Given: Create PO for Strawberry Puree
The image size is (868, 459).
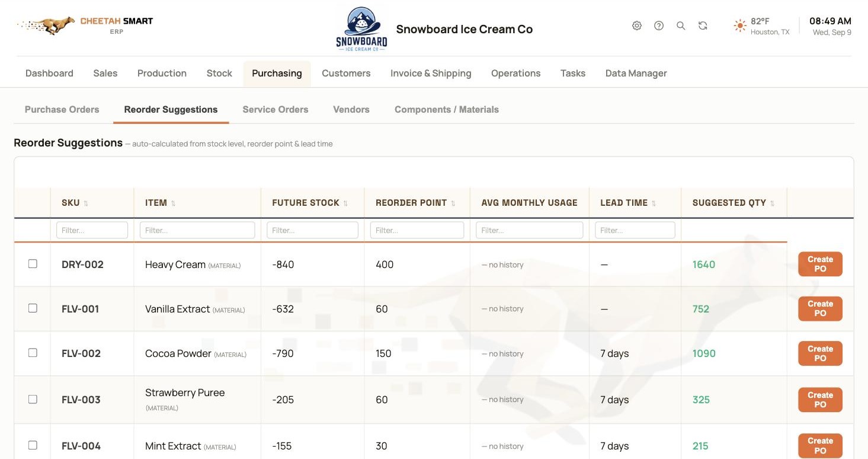Looking at the screenshot, I should pos(820,400).
